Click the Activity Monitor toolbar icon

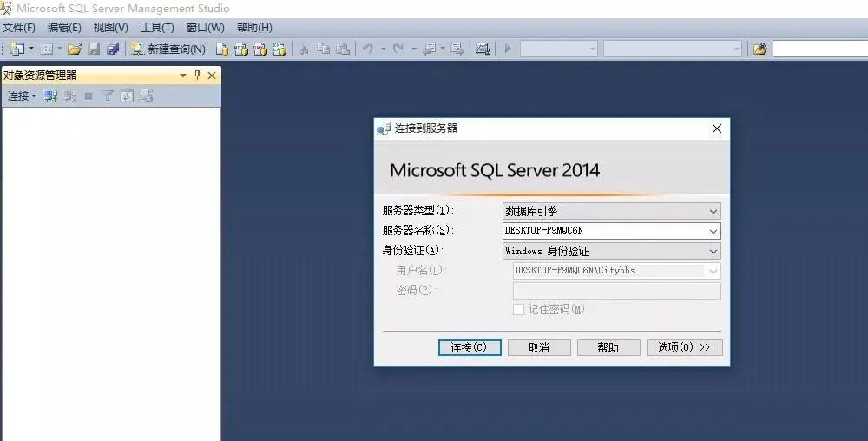click(483, 49)
